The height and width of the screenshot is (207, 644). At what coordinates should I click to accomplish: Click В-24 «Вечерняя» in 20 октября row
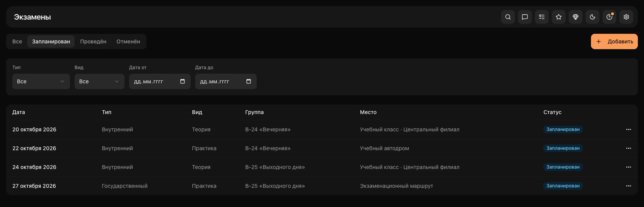268,129
